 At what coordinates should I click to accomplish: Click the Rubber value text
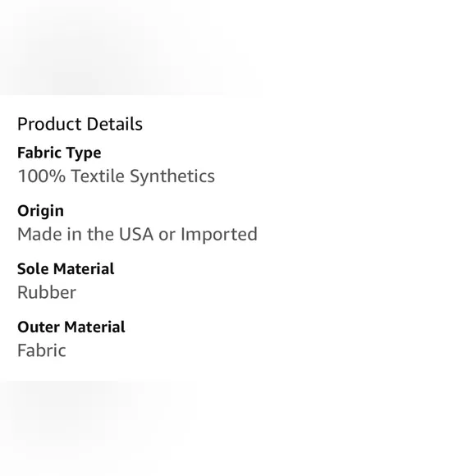click(x=47, y=292)
